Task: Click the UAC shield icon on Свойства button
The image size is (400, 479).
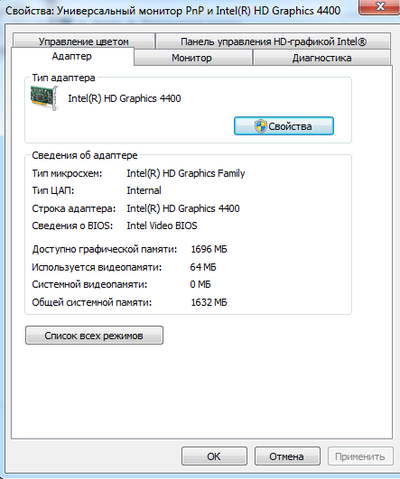Action: (260, 126)
